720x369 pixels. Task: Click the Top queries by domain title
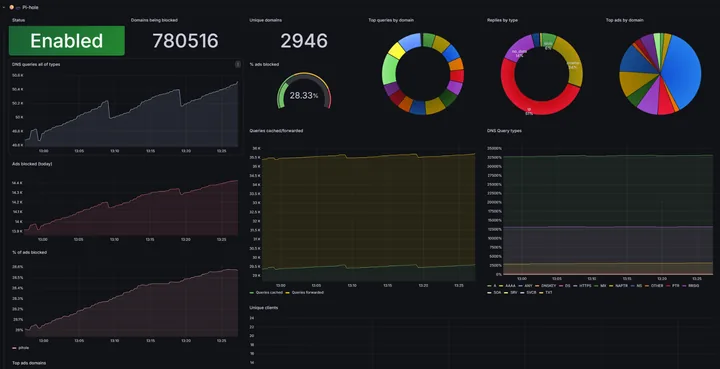pyautogui.click(x=391, y=20)
